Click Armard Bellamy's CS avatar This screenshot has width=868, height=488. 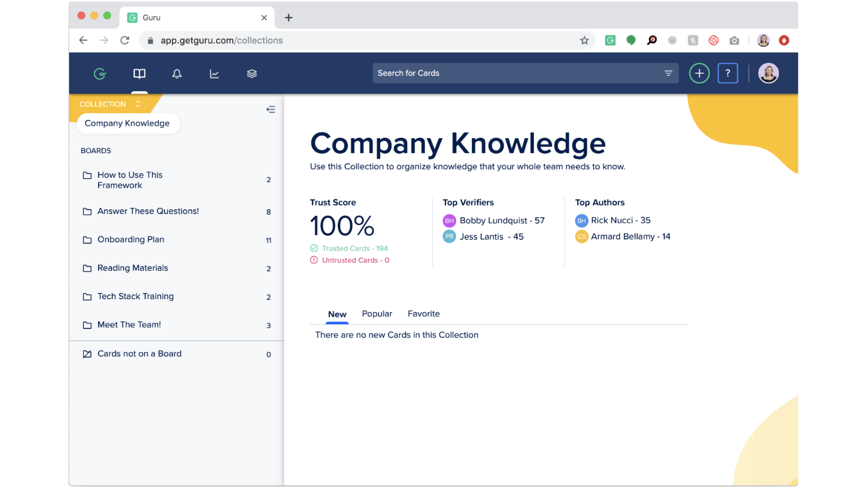[581, 237]
